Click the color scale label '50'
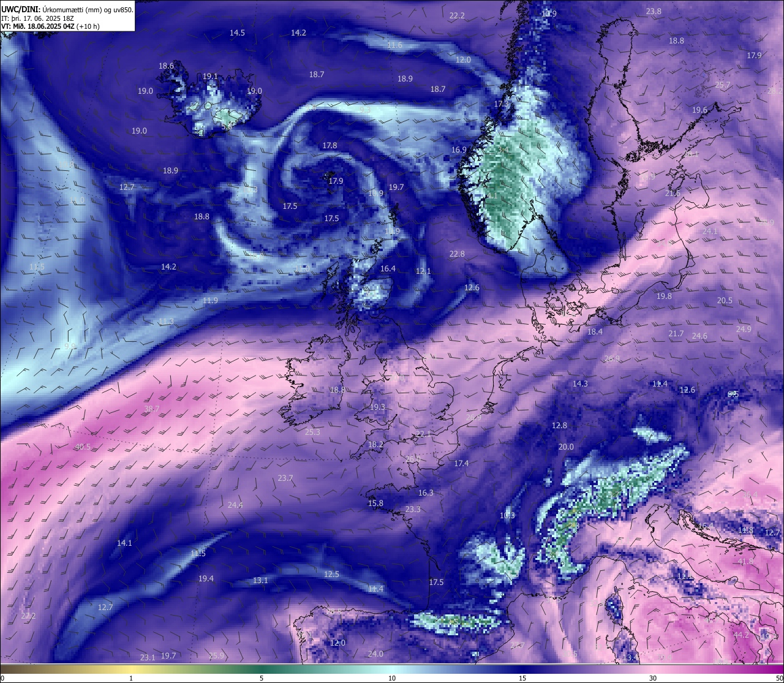 (779, 678)
